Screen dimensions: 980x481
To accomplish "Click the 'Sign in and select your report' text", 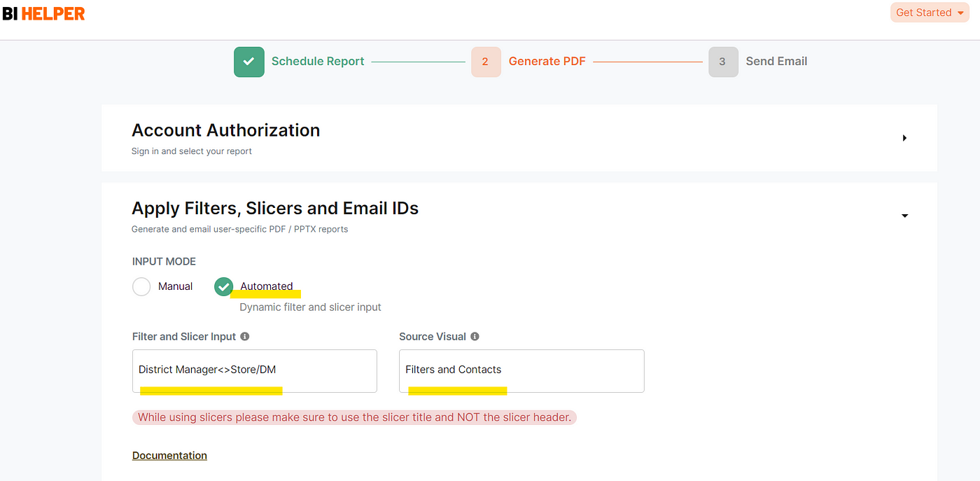I will coord(192,151).
